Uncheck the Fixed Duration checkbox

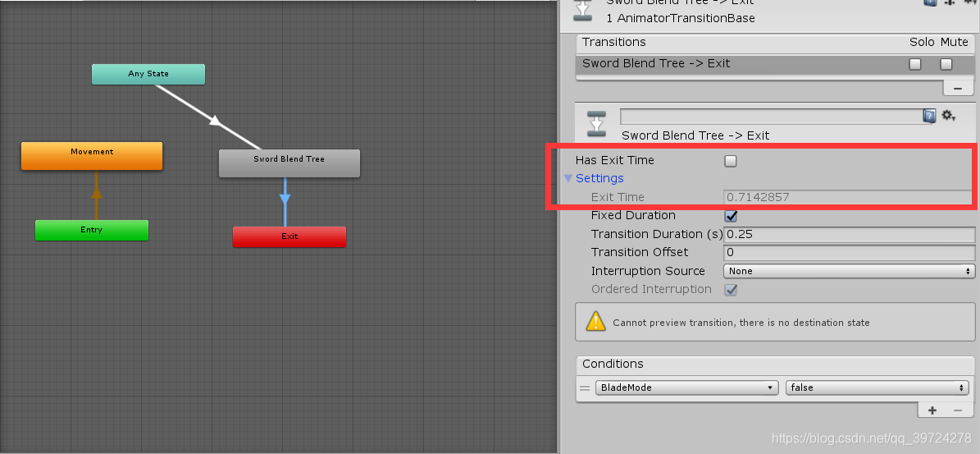point(731,216)
